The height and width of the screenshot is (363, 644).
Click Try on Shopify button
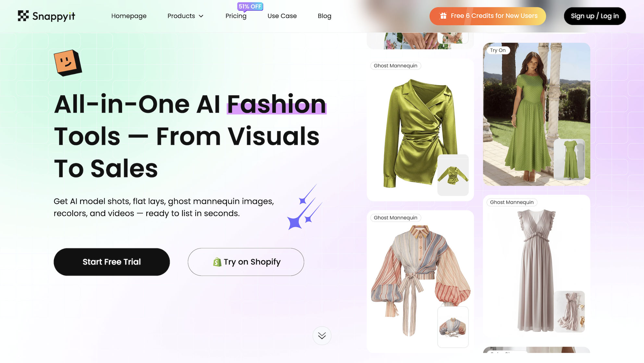tap(246, 262)
